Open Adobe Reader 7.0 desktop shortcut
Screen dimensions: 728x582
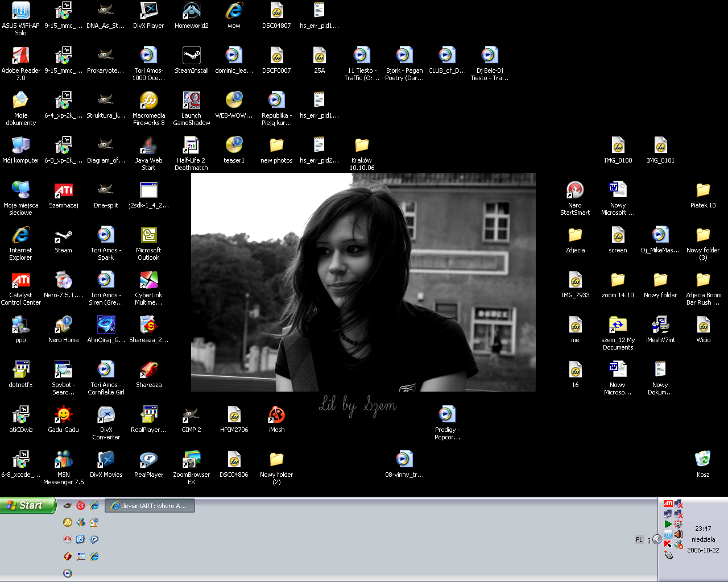point(20,63)
